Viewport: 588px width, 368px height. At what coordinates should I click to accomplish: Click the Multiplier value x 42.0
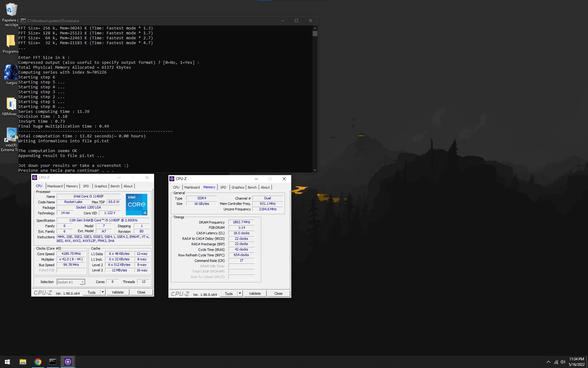click(71, 259)
